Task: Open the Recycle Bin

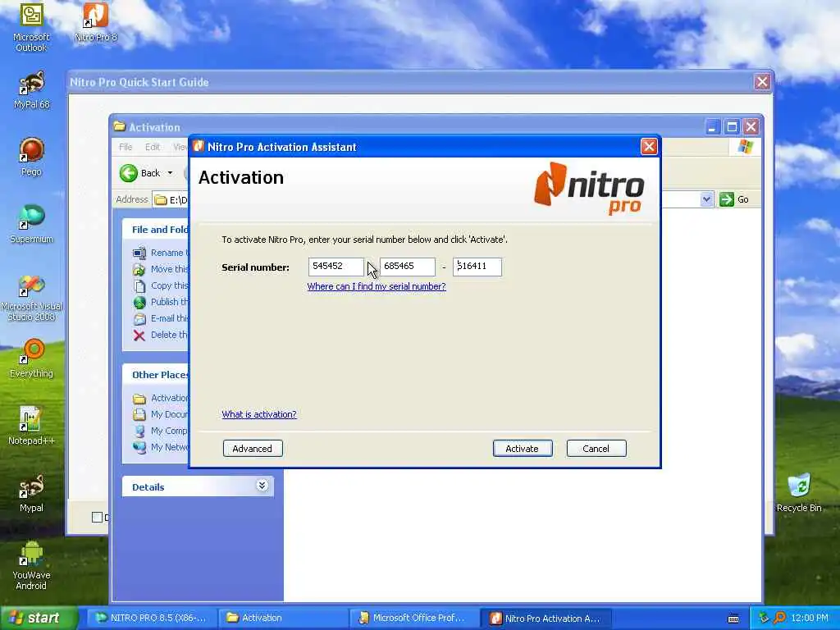Action: [799, 493]
